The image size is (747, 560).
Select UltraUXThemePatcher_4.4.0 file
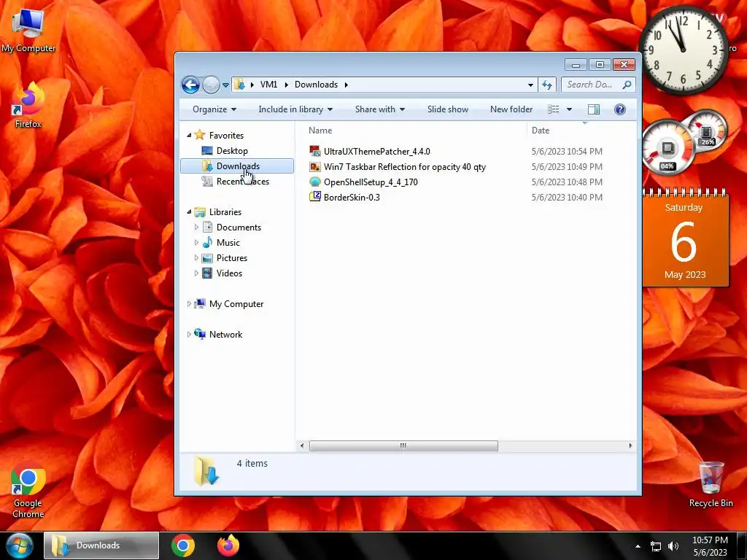pyautogui.click(x=376, y=151)
